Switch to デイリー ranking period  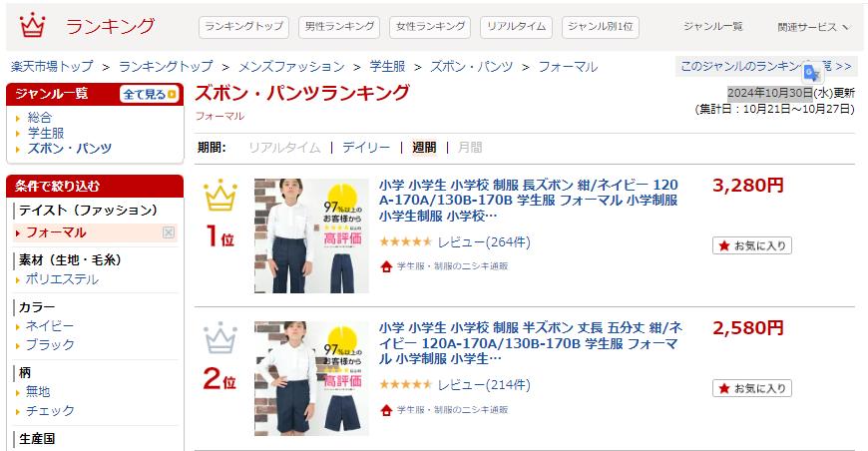(x=366, y=148)
